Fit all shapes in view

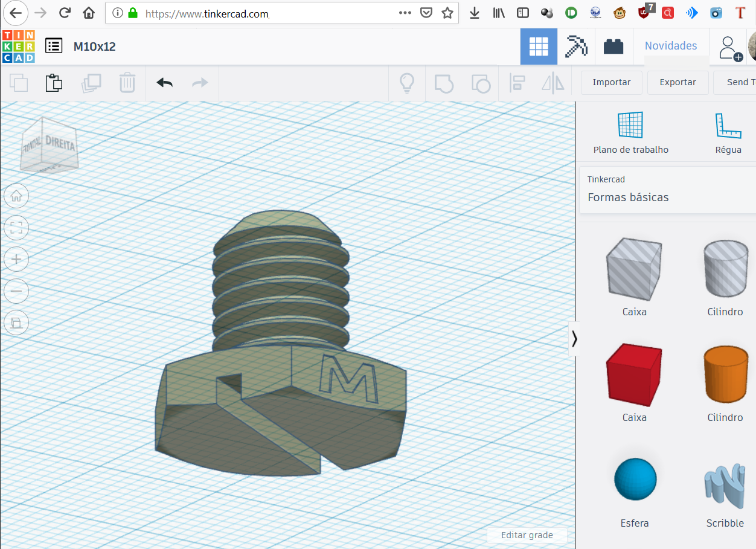16,227
